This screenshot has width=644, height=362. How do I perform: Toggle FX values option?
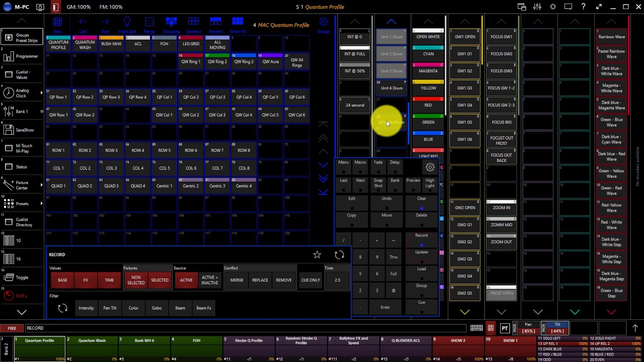86,280
